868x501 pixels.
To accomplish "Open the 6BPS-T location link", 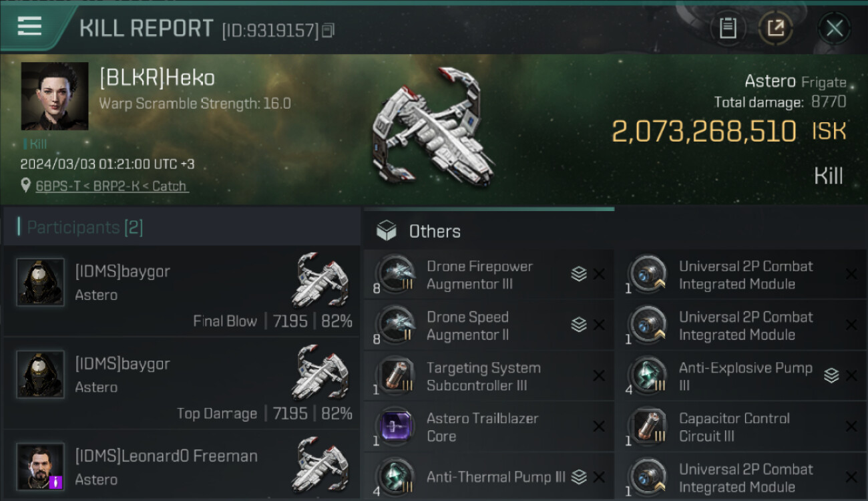I will 112,186.
